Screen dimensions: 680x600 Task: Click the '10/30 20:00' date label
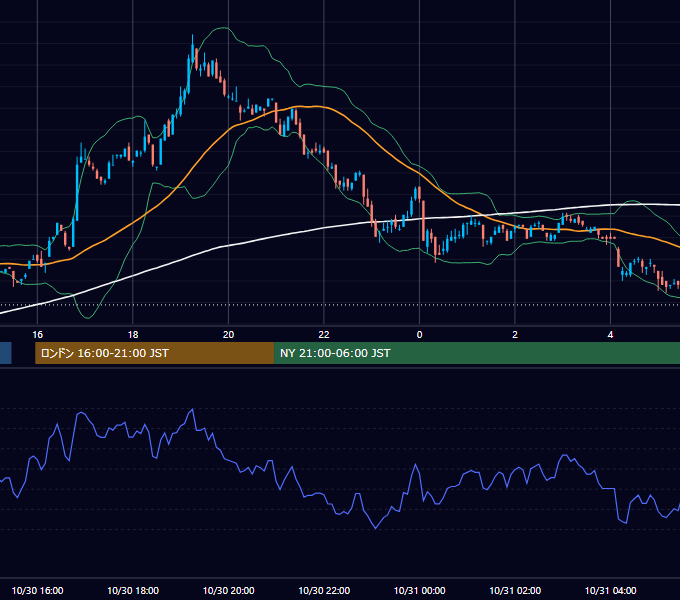tap(229, 590)
